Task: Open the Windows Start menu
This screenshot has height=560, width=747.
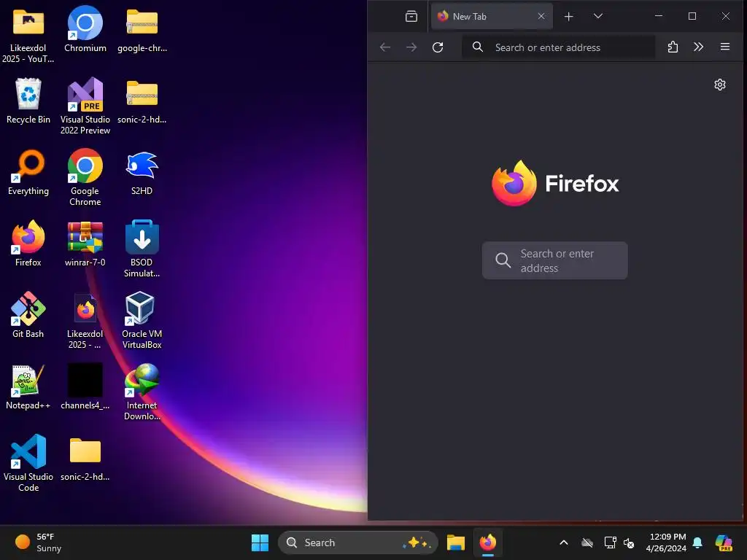Action: 260,542
